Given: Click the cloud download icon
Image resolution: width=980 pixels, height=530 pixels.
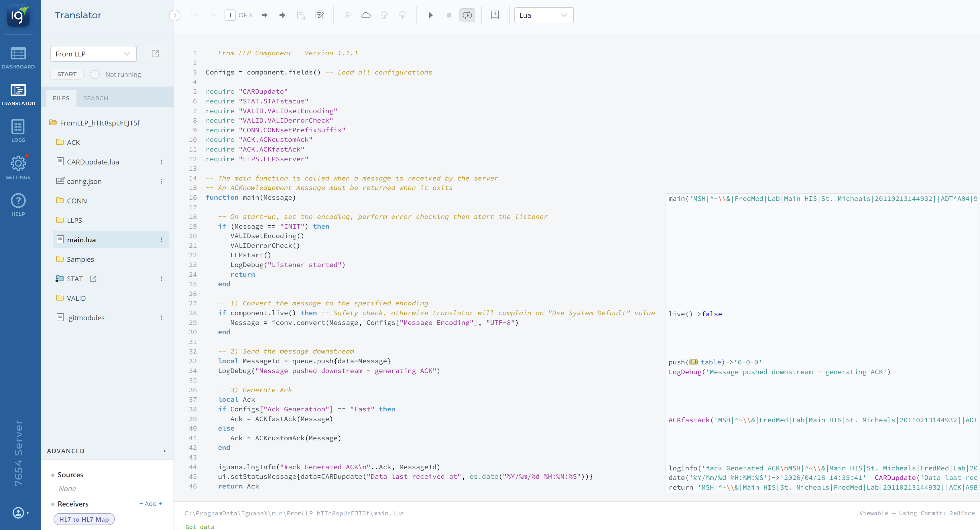Looking at the screenshot, I should click(384, 15).
